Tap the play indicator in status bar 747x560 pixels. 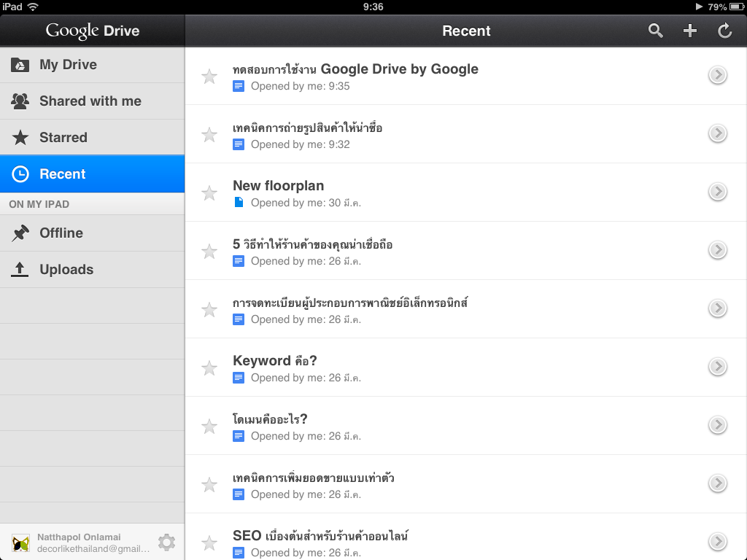coord(699,7)
